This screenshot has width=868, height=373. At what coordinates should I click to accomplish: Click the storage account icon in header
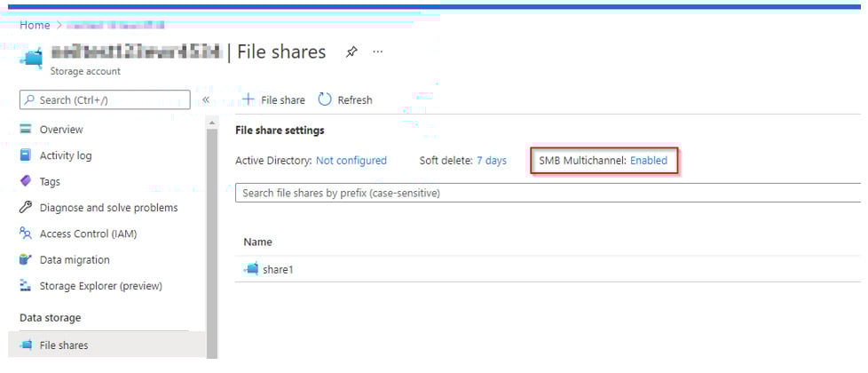33,57
